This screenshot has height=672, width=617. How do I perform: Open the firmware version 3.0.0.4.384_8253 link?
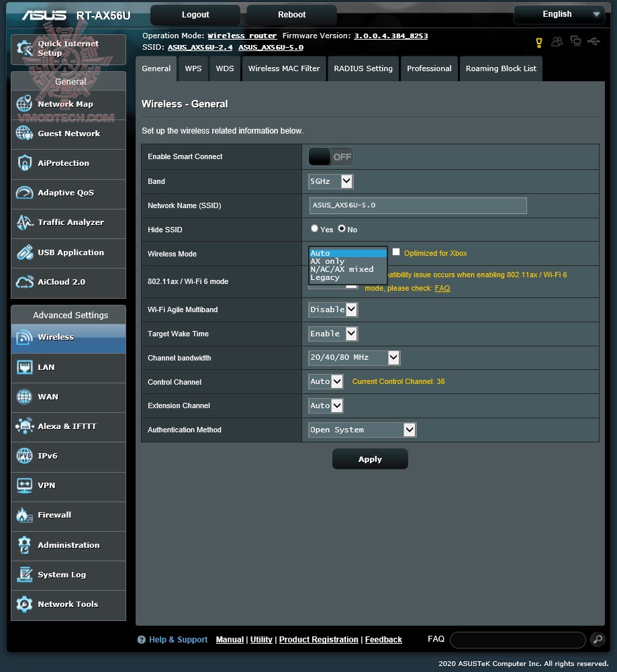[x=391, y=36]
